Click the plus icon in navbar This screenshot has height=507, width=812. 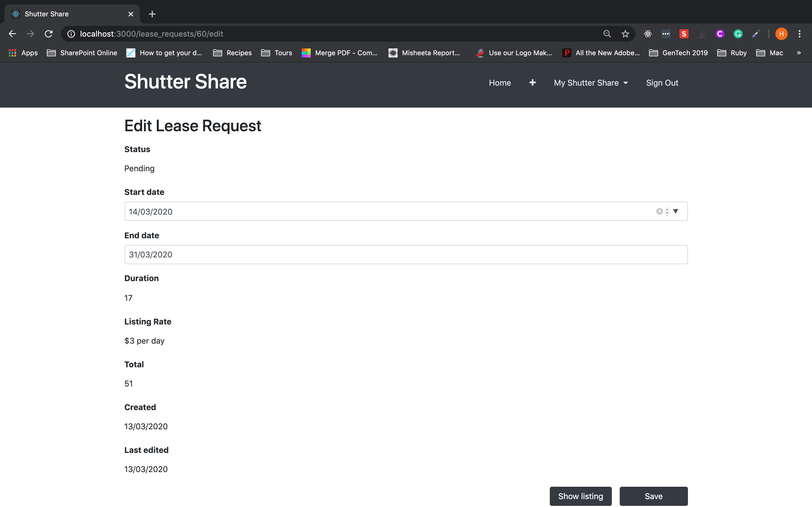point(532,83)
